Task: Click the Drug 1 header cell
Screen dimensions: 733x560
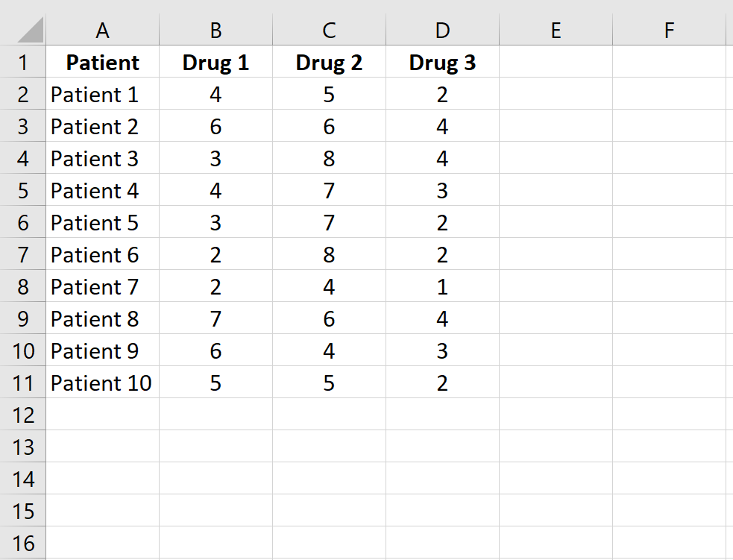Action: pyautogui.click(x=216, y=63)
